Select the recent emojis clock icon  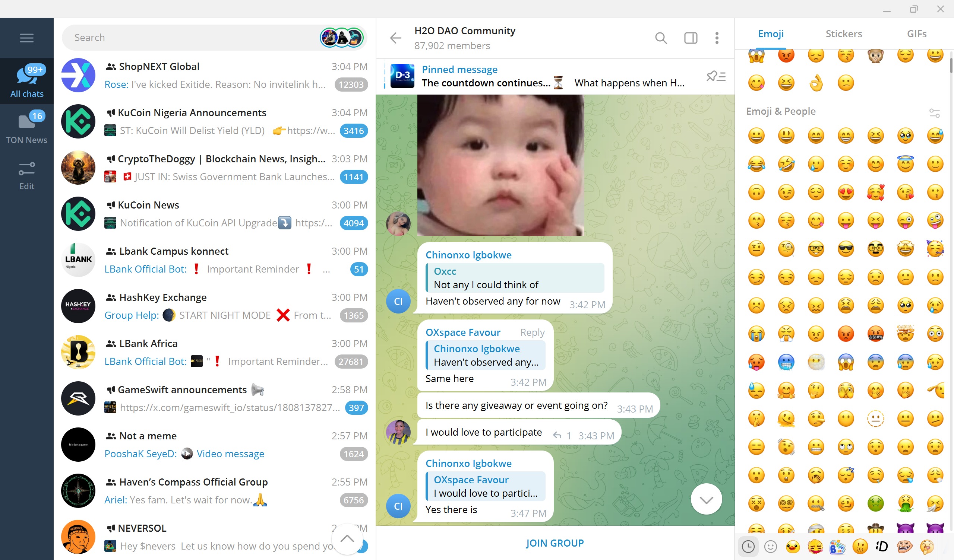tap(748, 547)
